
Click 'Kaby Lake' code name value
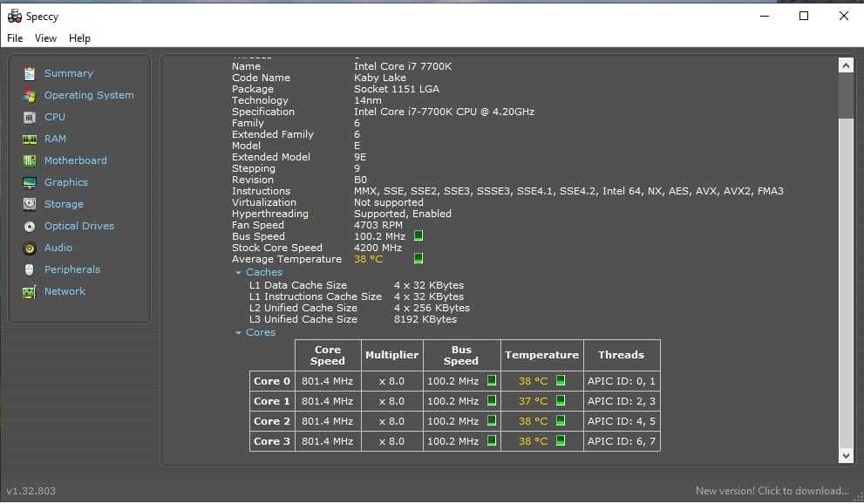[x=380, y=78]
